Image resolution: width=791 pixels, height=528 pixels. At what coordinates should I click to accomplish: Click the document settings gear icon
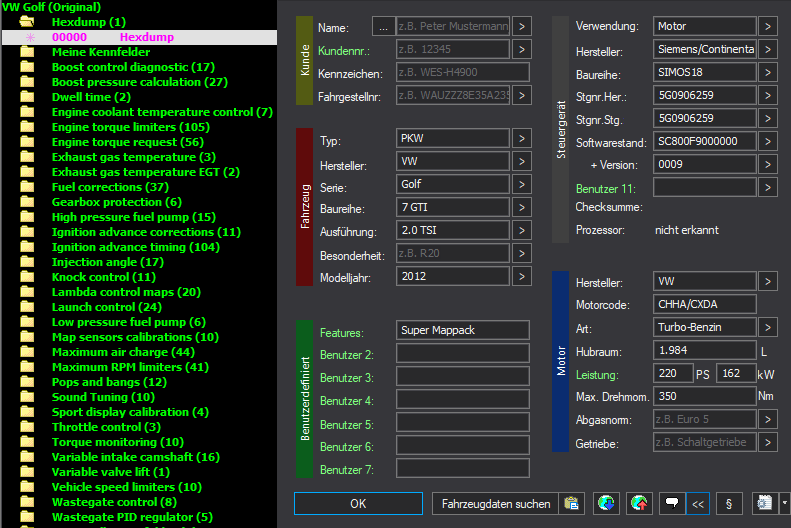(765, 503)
